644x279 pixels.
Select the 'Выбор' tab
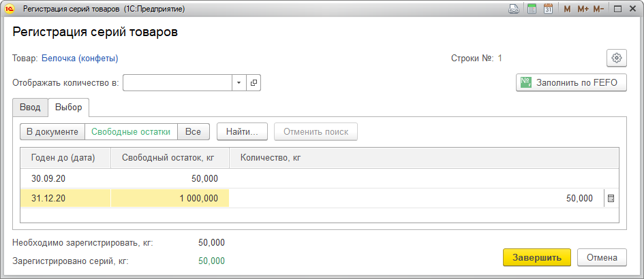click(x=68, y=108)
